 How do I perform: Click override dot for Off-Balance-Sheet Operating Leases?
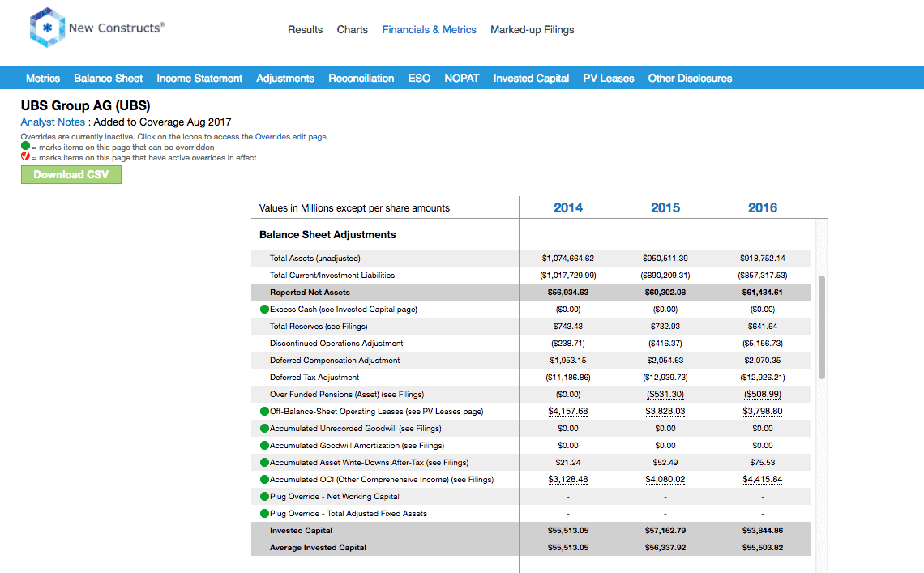coord(264,412)
